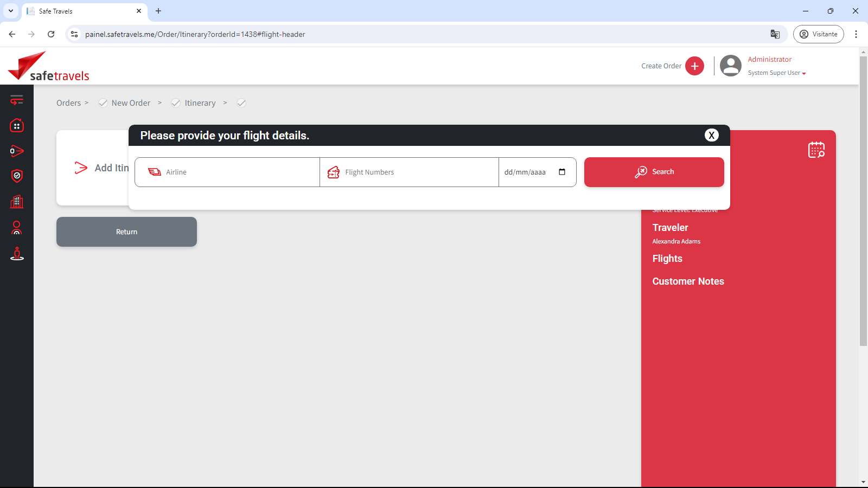Click the checkmark circle beside Itinerary

tap(176, 103)
